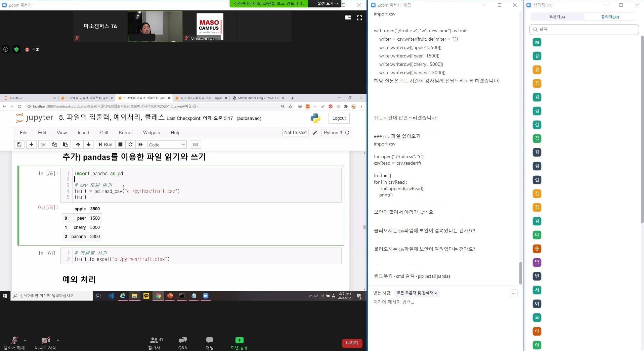Click the green Share Screen icon
Viewport: 644px width, 351px height.
239,341
